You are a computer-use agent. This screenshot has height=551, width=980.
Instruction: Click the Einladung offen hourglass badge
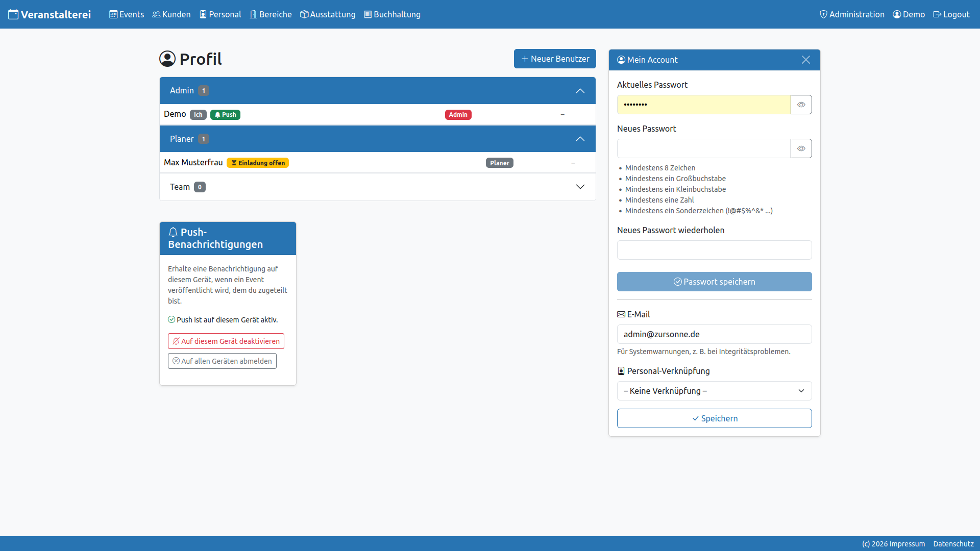click(258, 163)
